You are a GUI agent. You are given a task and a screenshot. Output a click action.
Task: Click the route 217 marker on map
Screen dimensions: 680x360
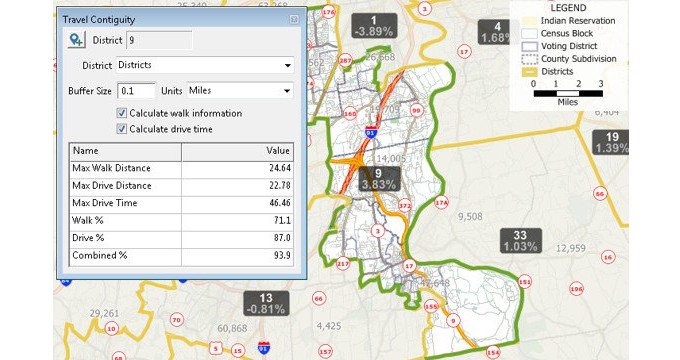(x=343, y=264)
